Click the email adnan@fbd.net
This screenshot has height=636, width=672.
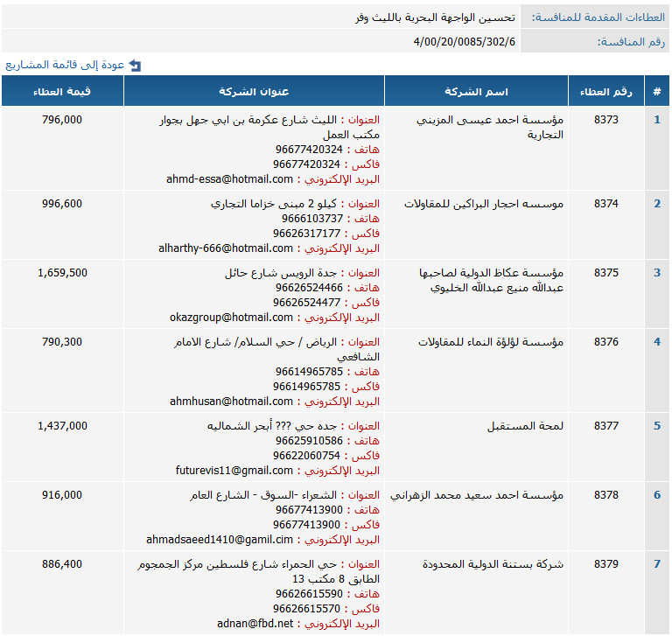point(255,624)
